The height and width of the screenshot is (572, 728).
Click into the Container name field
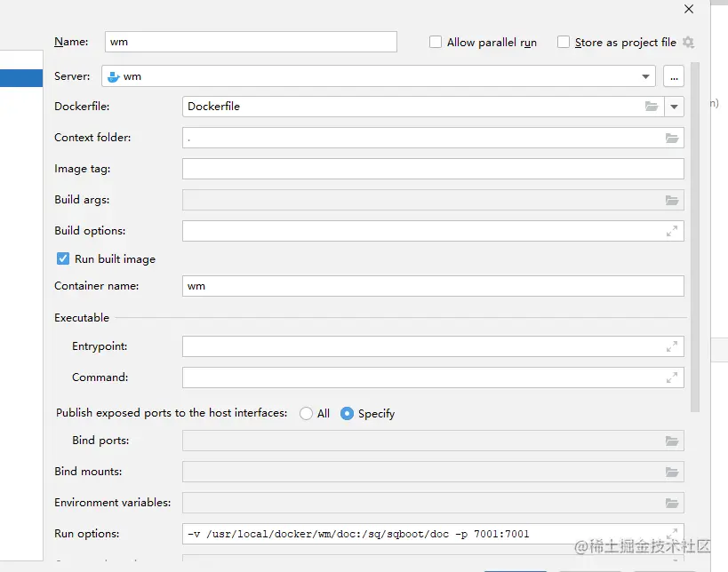433,286
